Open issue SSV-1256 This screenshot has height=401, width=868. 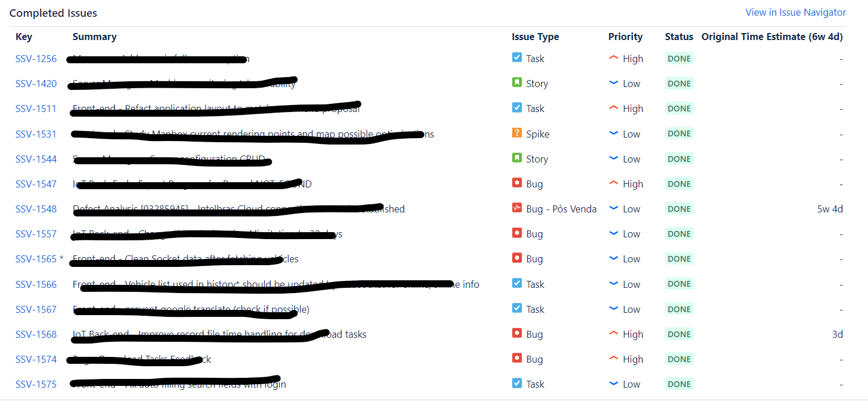(x=36, y=58)
